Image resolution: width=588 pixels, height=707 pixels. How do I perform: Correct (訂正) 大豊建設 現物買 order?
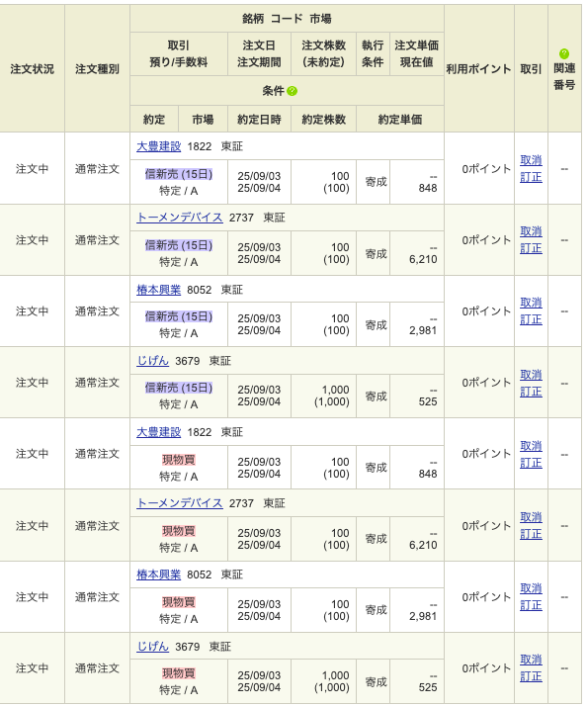(x=532, y=464)
